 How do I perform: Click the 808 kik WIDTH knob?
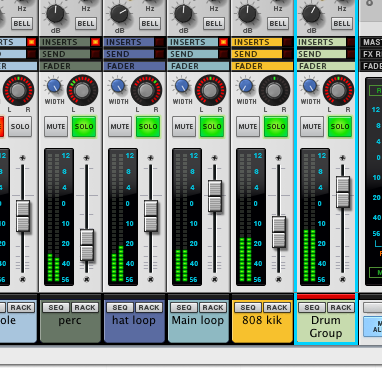[246, 86]
